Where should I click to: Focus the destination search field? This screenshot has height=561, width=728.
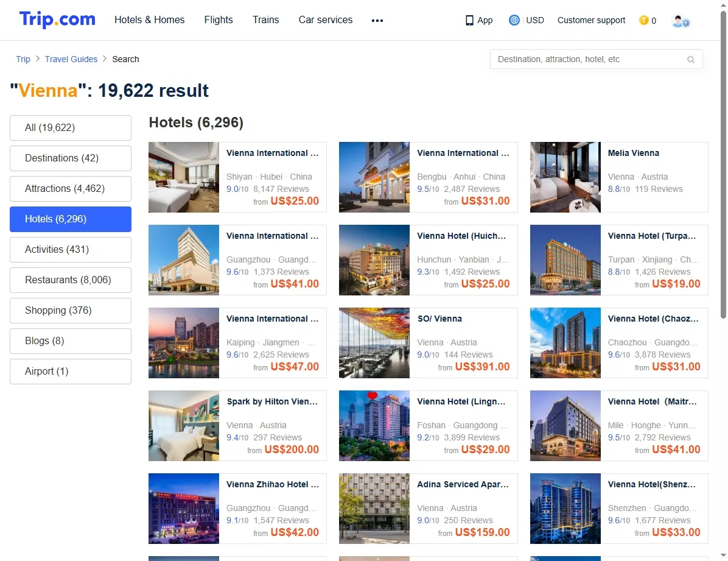click(x=596, y=60)
